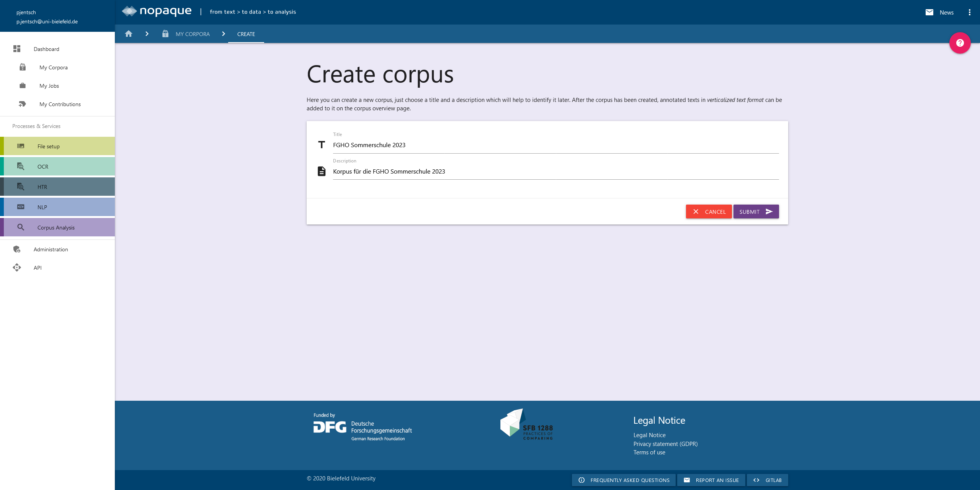This screenshot has height=490, width=980.
Task: Click the Description document icon
Action: pyautogui.click(x=322, y=171)
